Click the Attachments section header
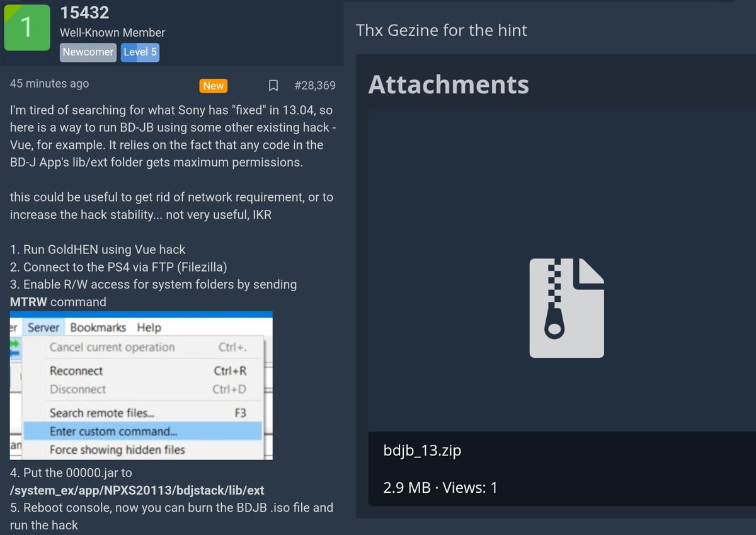This screenshot has width=756, height=535. click(x=448, y=83)
